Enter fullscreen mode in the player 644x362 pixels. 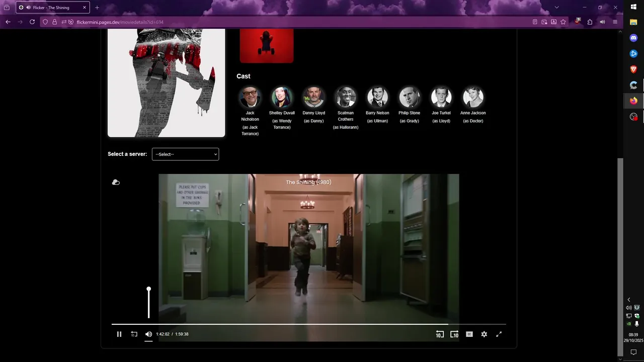point(499,334)
